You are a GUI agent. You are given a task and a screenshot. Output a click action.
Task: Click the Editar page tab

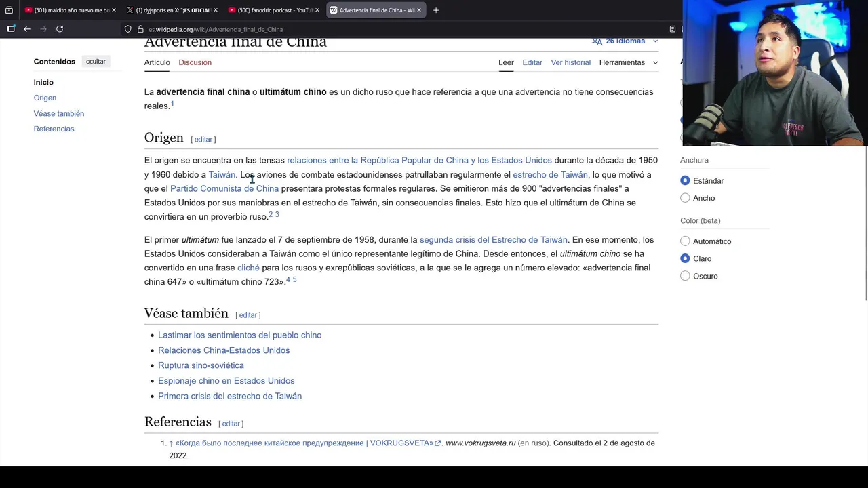[532, 62]
